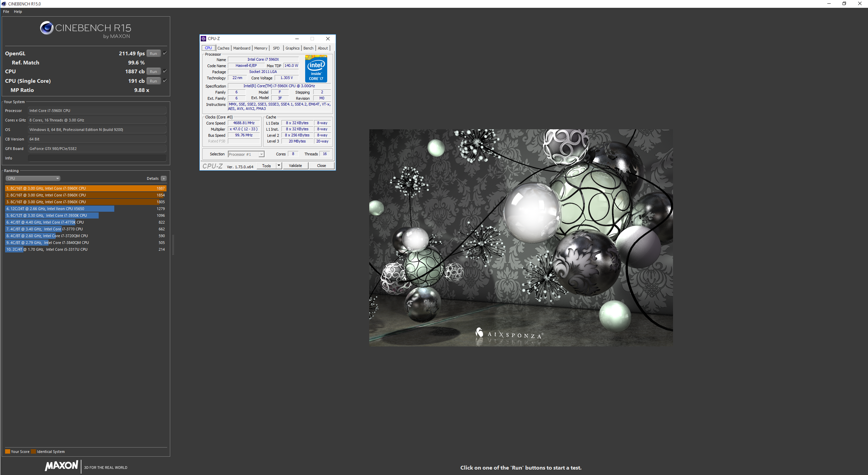
Task: Click the Identical System legend swatch
Action: [x=33, y=452]
